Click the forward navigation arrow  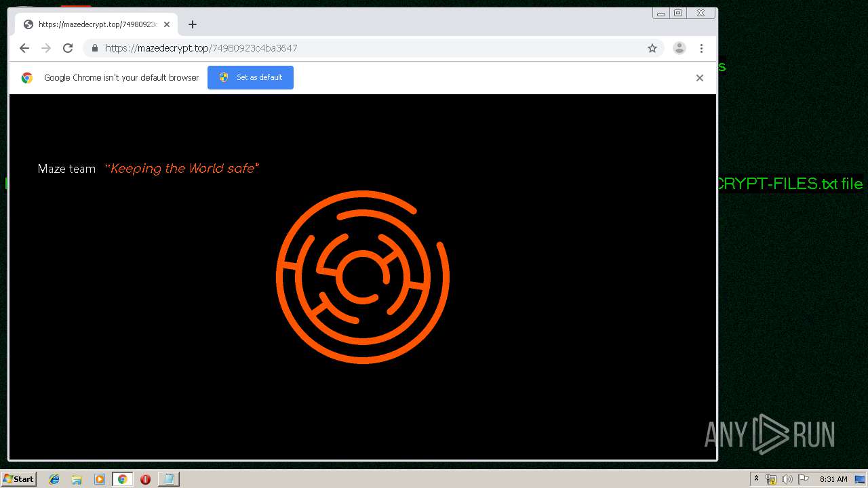click(46, 48)
